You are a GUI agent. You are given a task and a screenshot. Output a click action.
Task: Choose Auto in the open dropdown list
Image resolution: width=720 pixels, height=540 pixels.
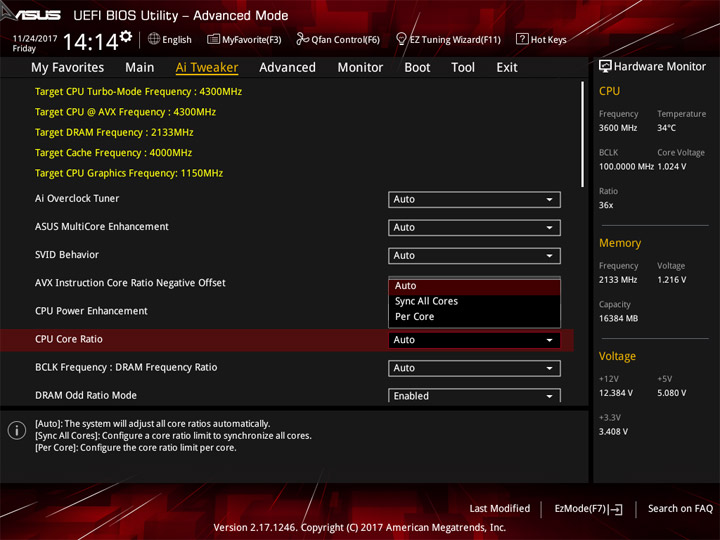tap(474, 286)
